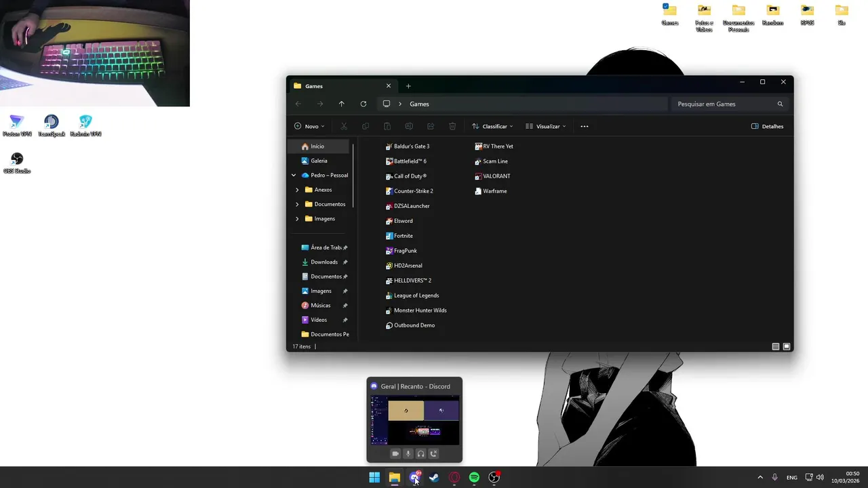Expand the Documentos folder tree
The width and height of the screenshot is (868, 488).
click(297, 204)
